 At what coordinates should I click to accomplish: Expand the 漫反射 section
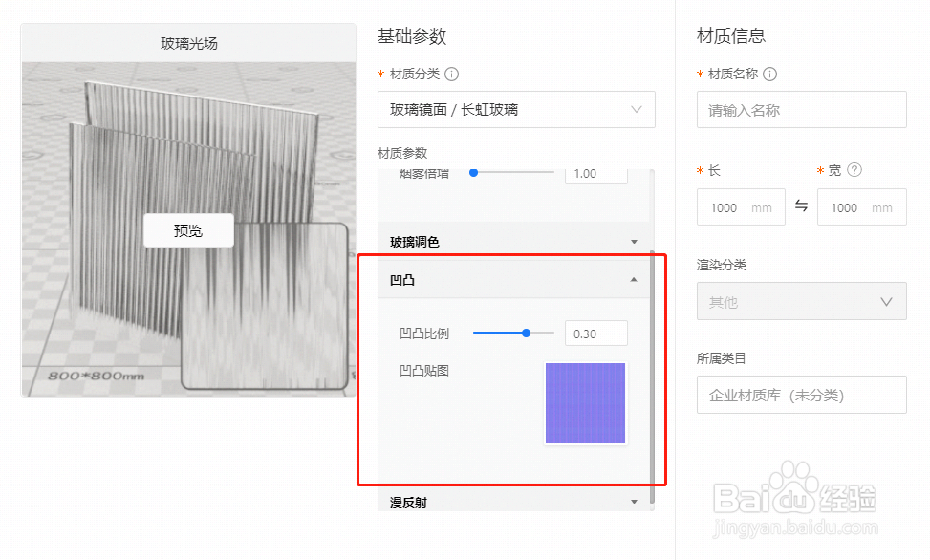[x=513, y=502]
